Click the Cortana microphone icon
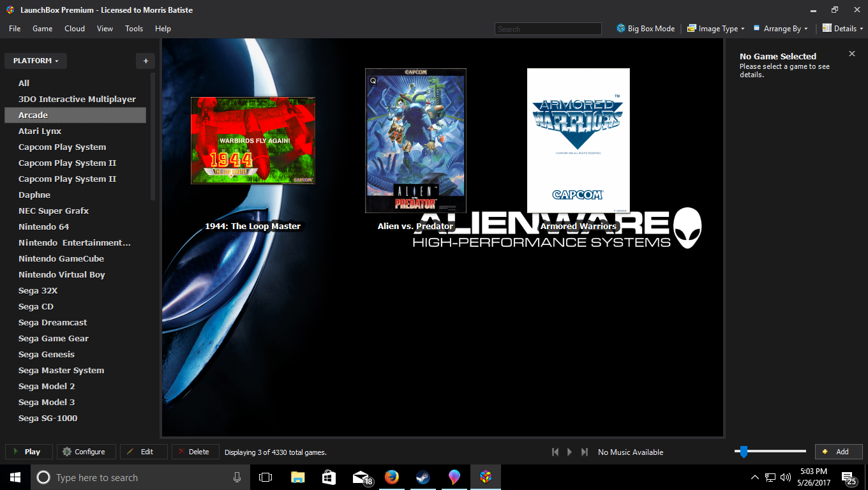Viewport: 868px width, 490px height. 237,477
